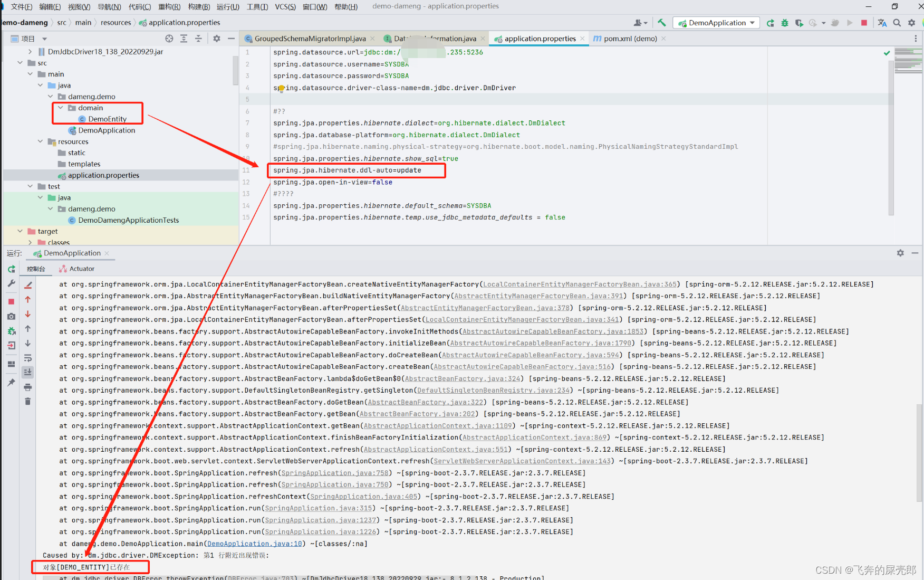This screenshot has height=580, width=924.
Task: Open run with Coverage icon in toolbar
Action: pyautogui.click(x=800, y=23)
